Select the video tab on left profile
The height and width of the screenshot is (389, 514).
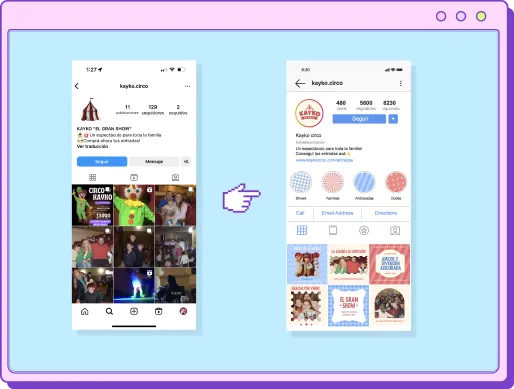(x=134, y=178)
